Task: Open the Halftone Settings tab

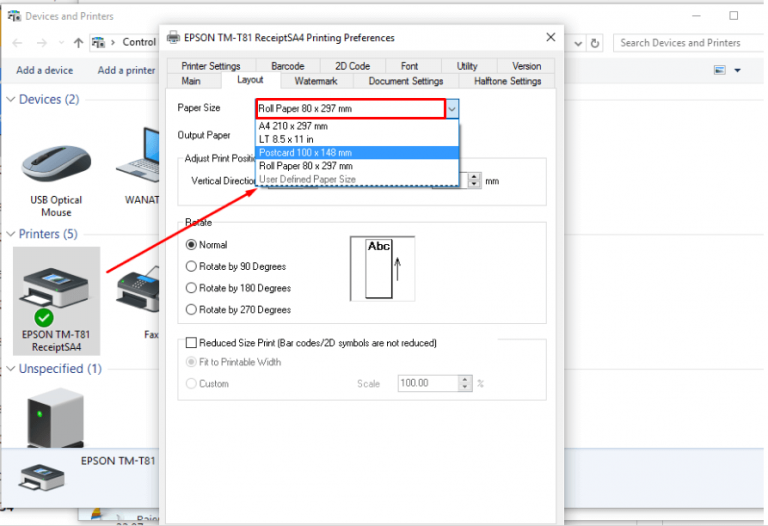Action: 507,81
